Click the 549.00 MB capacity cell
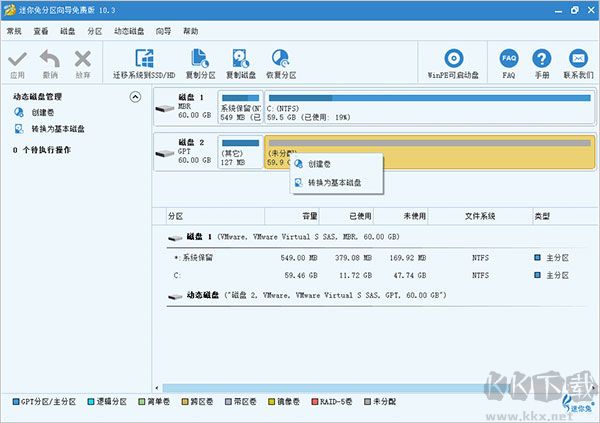The image size is (600, 423). (x=299, y=258)
